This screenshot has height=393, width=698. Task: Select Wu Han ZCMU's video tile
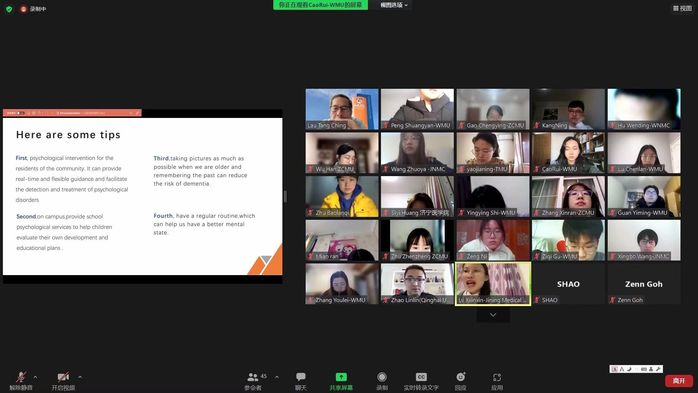[342, 153]
